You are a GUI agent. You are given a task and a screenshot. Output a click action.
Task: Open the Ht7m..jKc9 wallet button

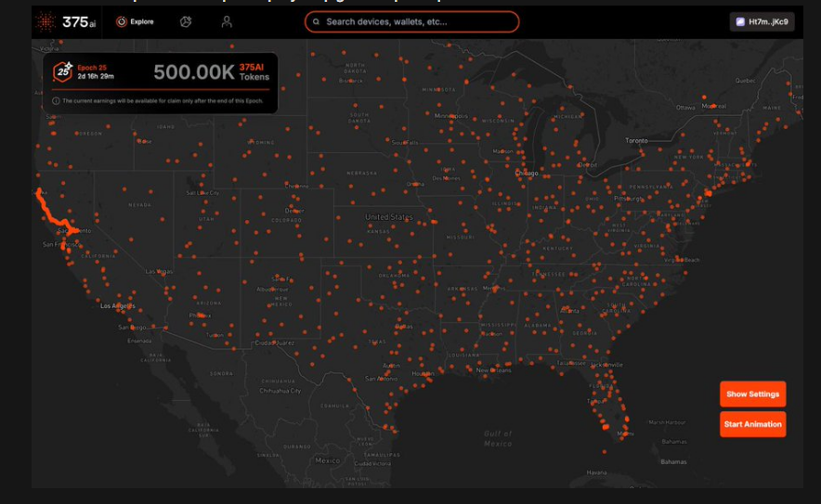764,21
